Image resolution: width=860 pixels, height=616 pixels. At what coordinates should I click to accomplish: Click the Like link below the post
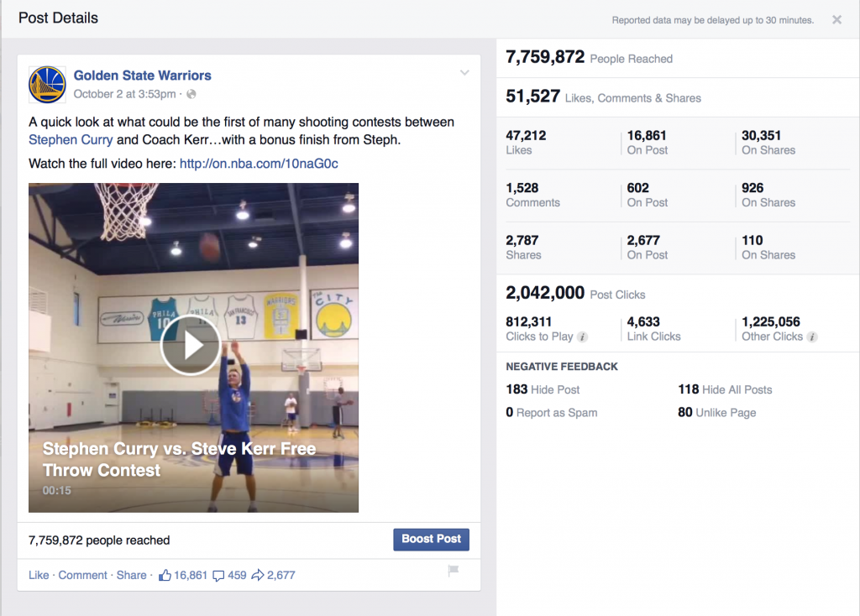(39, 575)
